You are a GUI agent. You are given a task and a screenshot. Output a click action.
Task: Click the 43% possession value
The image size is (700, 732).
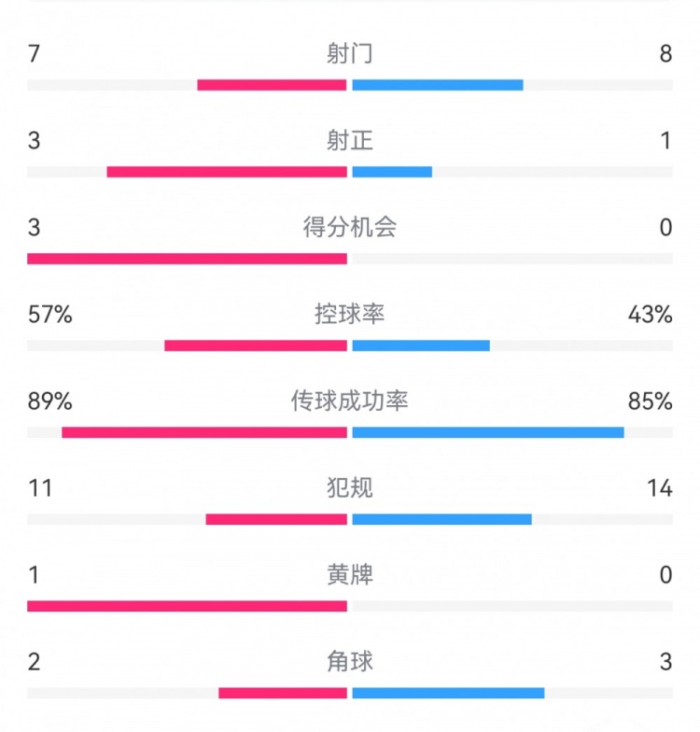click(x=650, y=315)
